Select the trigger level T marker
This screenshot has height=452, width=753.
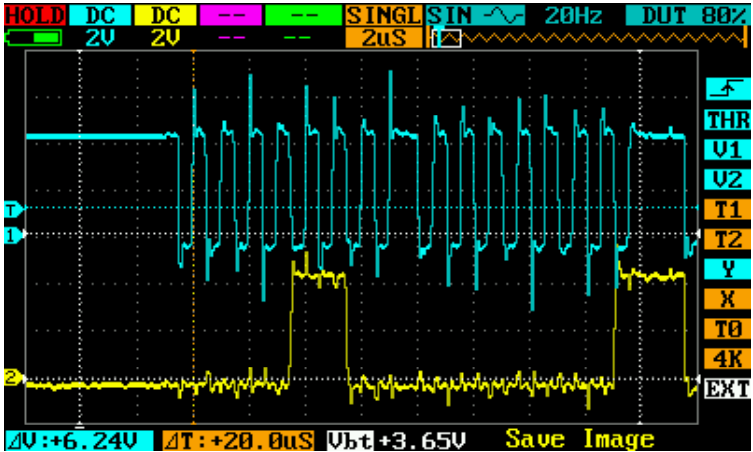point(12,209)
